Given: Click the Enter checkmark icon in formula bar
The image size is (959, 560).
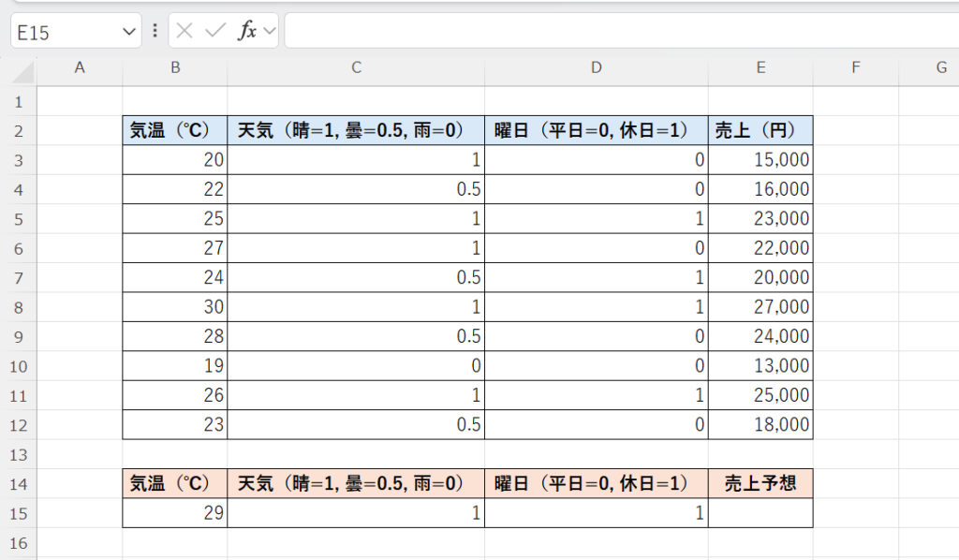Looking at the screenshot, I should (215, 31).
